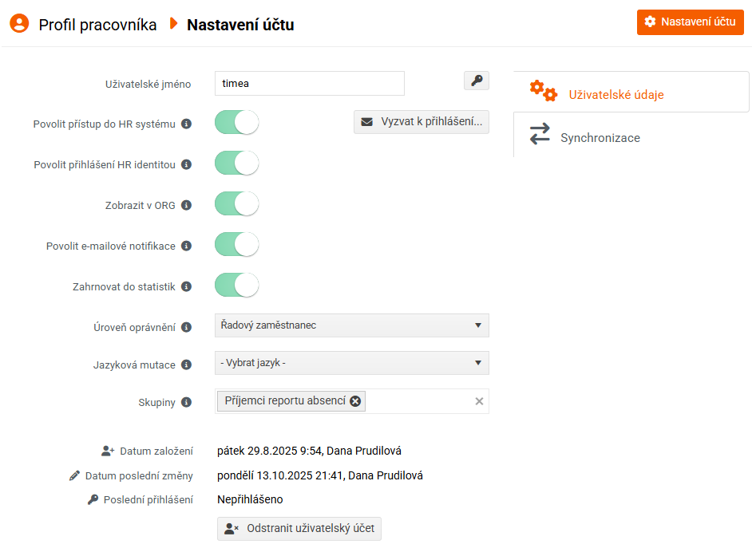The width and height of the screenshot is (756, 544).
Task: Expand the Jazyková mutace language dropdown
Action: point(351,363)
